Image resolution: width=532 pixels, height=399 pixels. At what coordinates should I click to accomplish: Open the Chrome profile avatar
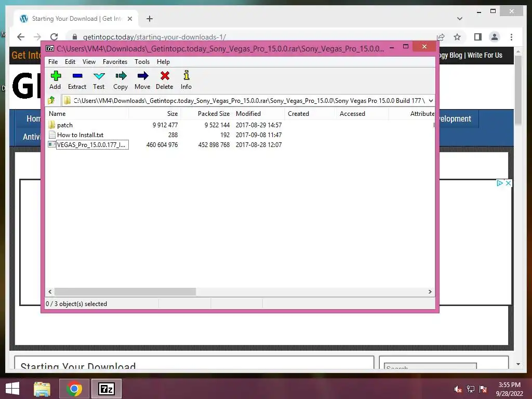[x=495, y=37]
